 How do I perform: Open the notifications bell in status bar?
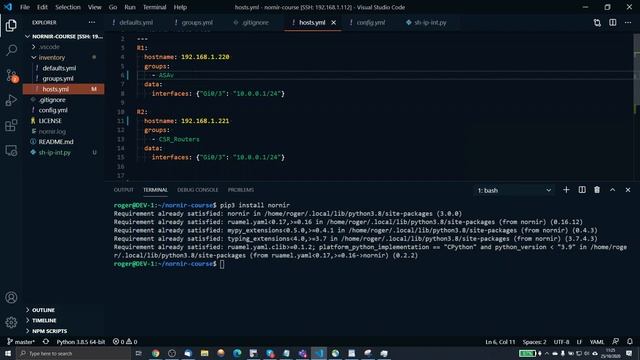(x=630, y=342)
